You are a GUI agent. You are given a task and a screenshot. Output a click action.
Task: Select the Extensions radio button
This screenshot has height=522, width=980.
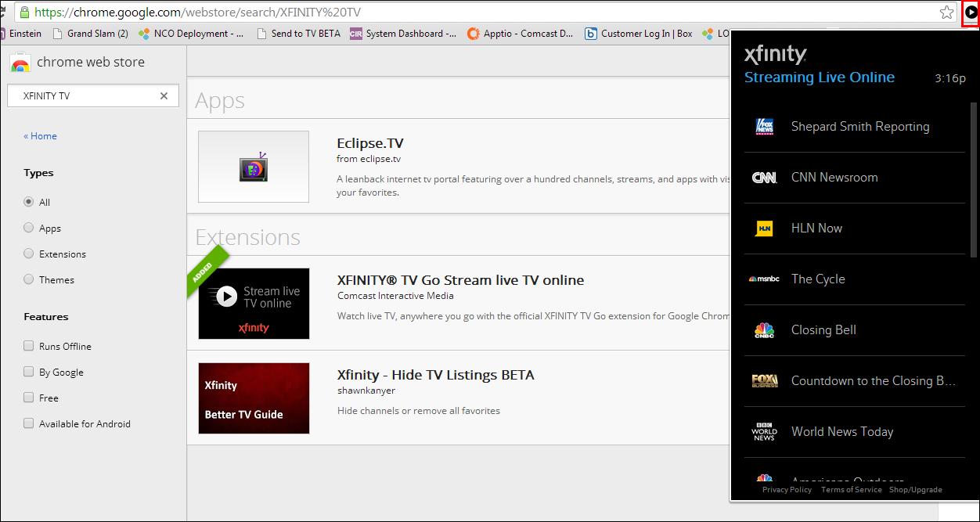29,254
